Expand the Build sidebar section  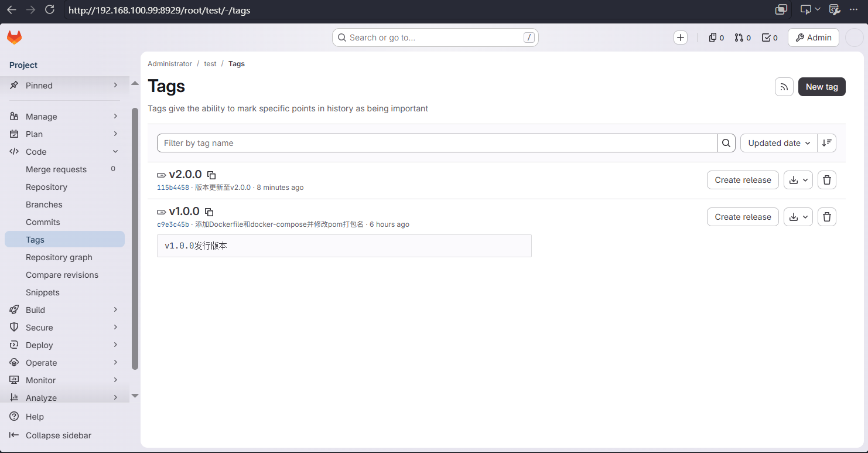point(64,310)
